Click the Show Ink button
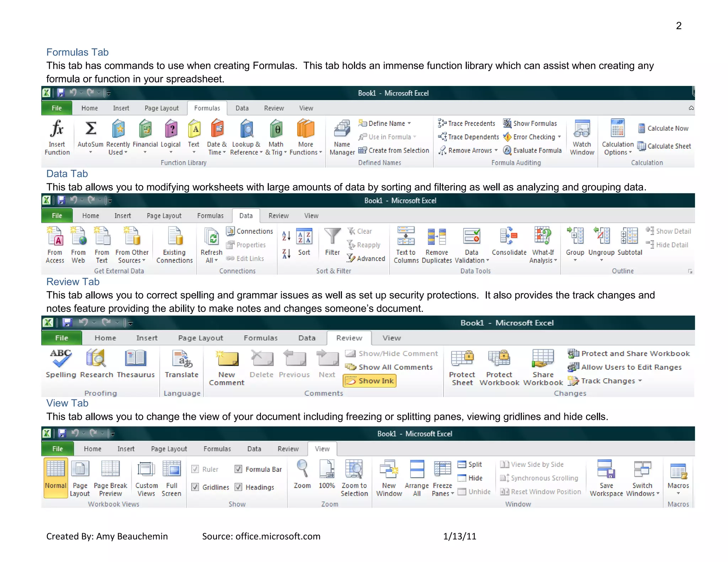 click(370, 381)
